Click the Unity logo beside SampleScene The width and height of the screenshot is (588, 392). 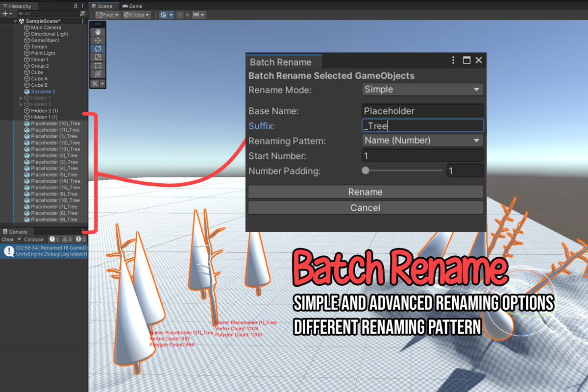(22, 22)
